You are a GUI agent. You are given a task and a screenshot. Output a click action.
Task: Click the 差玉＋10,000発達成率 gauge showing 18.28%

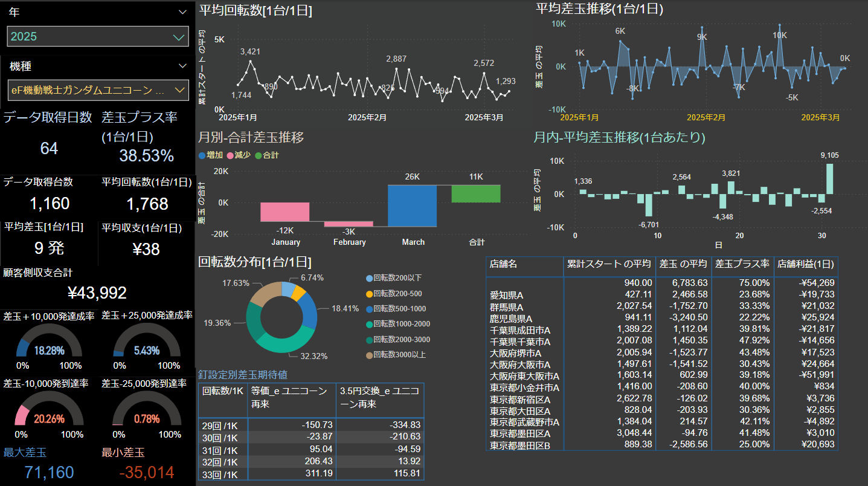[49, 342]
